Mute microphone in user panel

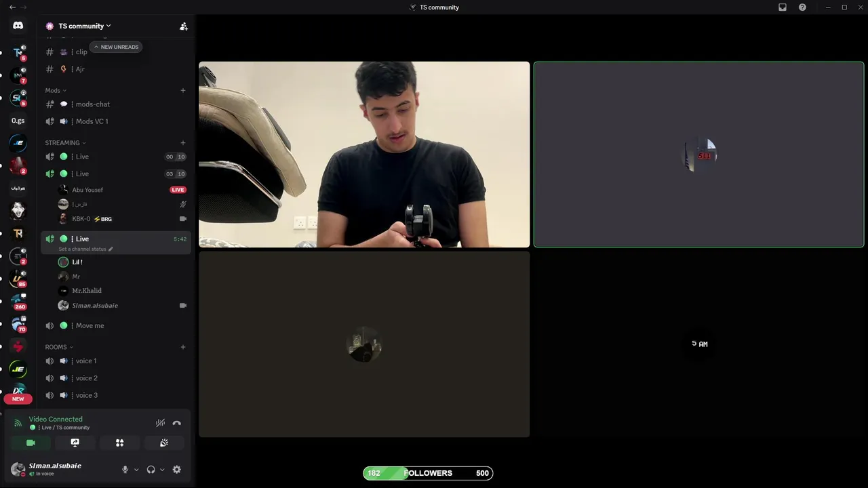(x=125, y=470)
